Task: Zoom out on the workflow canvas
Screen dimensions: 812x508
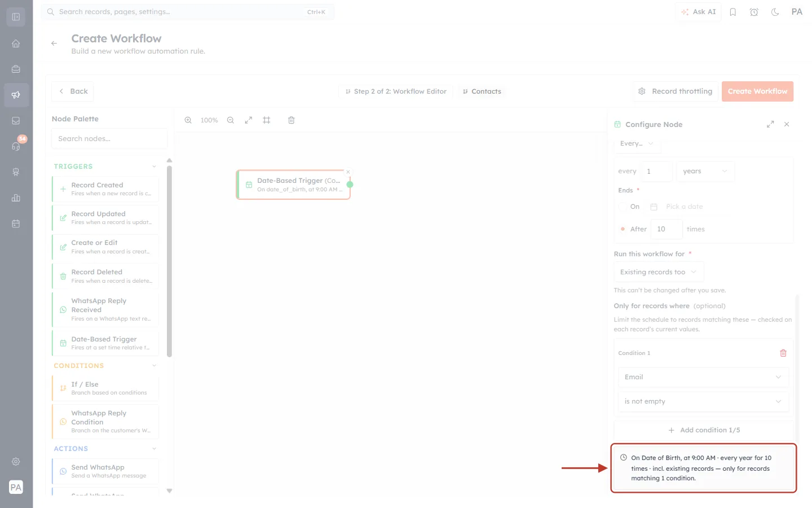Action: [231, 120]
